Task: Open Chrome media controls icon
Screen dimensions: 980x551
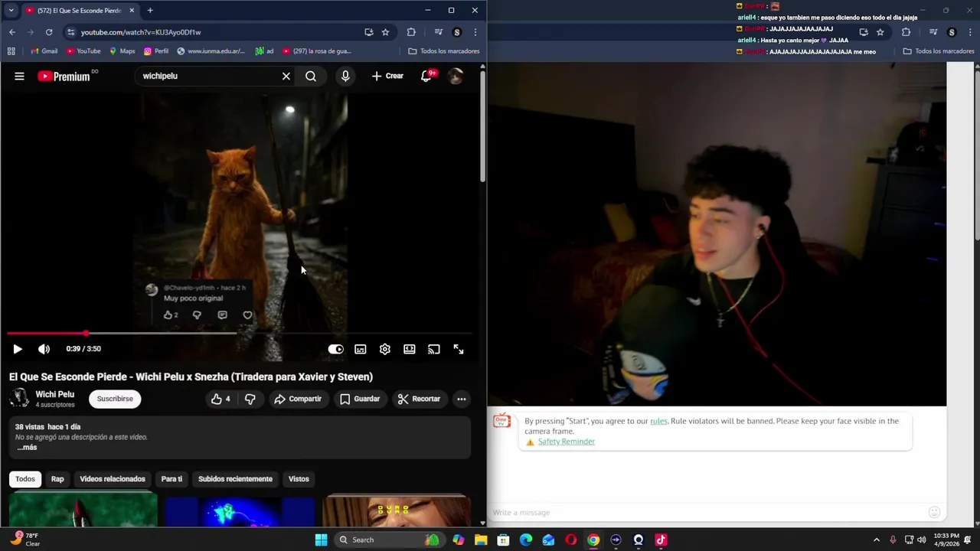Action: 439,32
